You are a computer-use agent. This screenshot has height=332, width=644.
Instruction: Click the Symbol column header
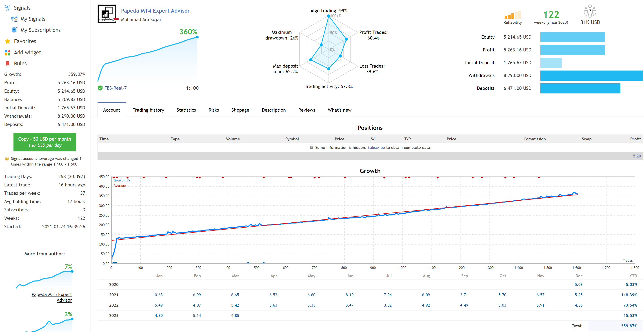pyautogui.click(x=292, y=139)
